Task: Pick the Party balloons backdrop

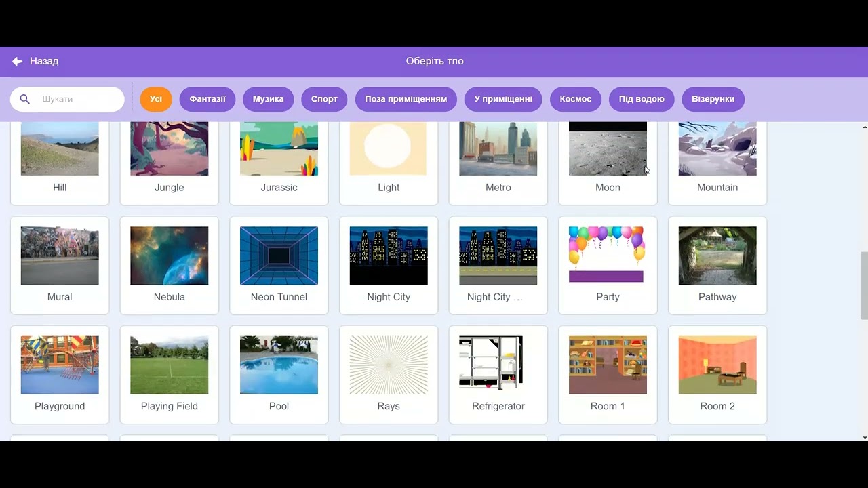Action: click(608, 266)
